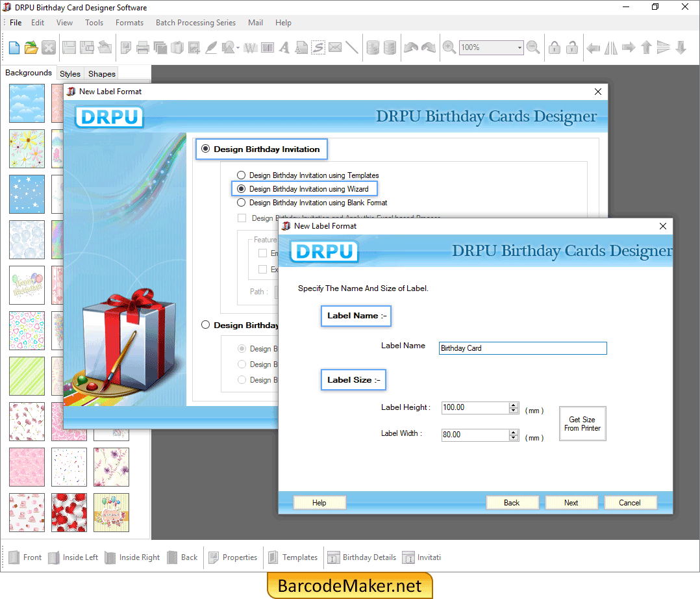
Task: Click the envelope mail icon in the toolbar
Action: 335,47
